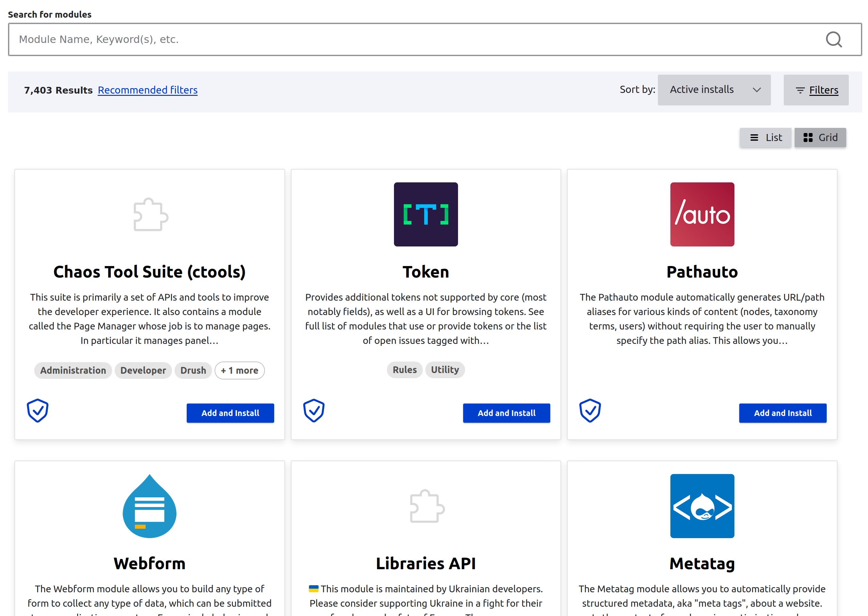Click the security shield icon on Token card
Image resolution: width=868 pixels, height=616 pixels.
(314, 410)
